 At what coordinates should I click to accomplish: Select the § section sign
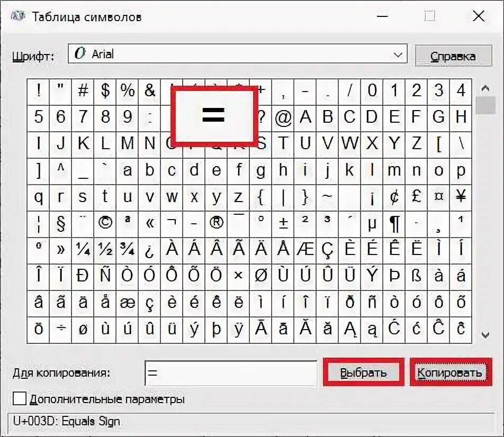(x=60, y=224)
